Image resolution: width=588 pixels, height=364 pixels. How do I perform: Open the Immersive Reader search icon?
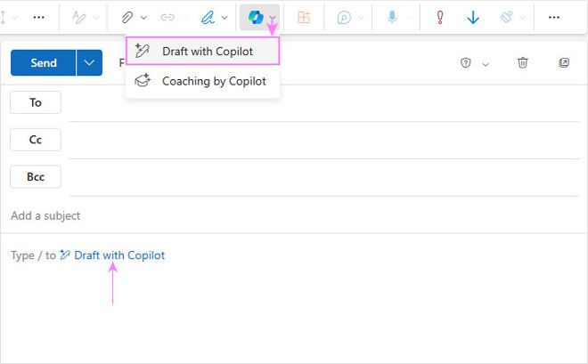(x=343, y=17)
